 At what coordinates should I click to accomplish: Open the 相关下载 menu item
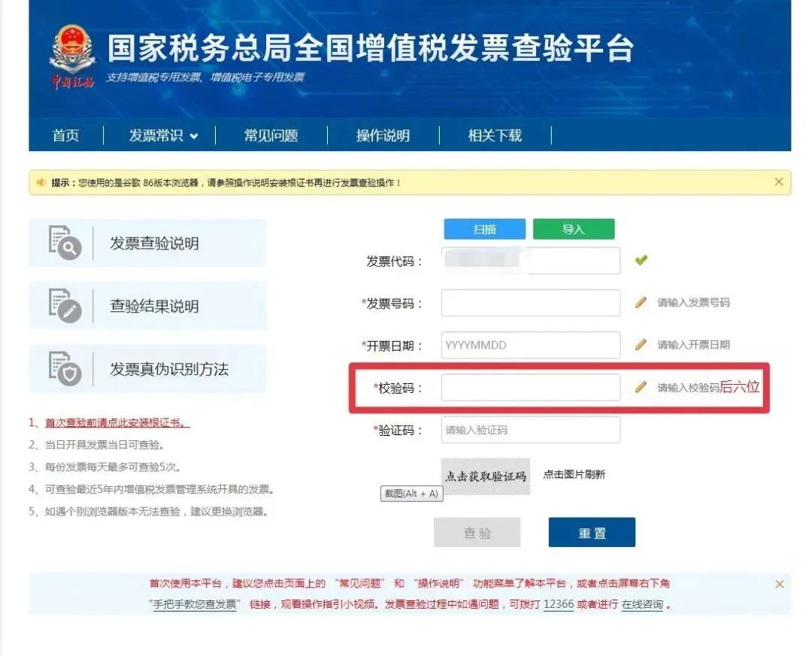pos(495,136)
